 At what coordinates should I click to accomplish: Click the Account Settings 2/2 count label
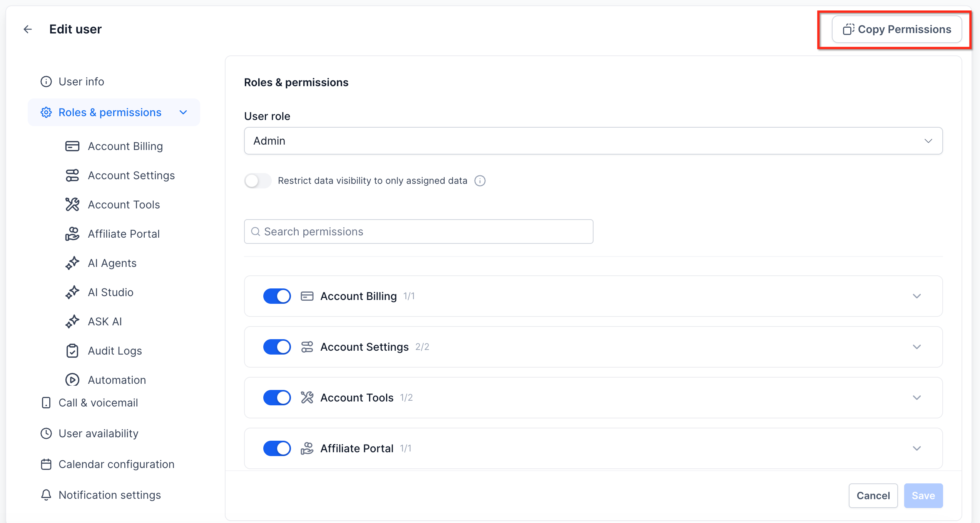point(422,347)
